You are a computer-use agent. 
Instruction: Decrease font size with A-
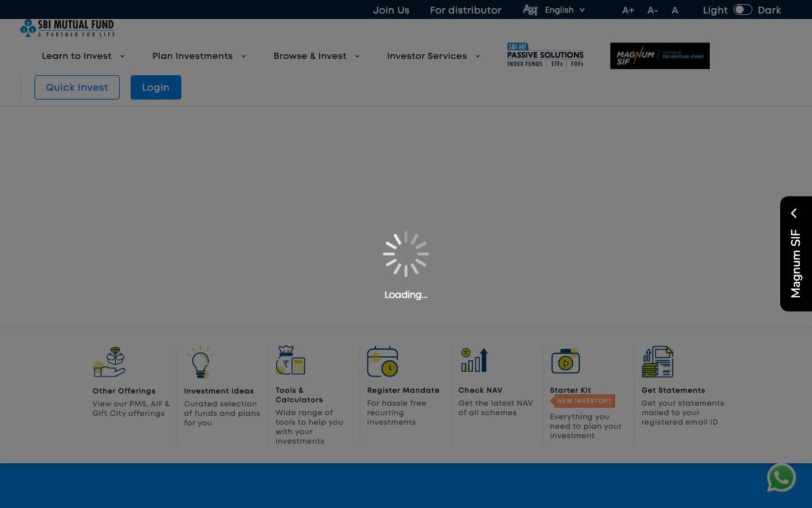[x=652, y=10]
